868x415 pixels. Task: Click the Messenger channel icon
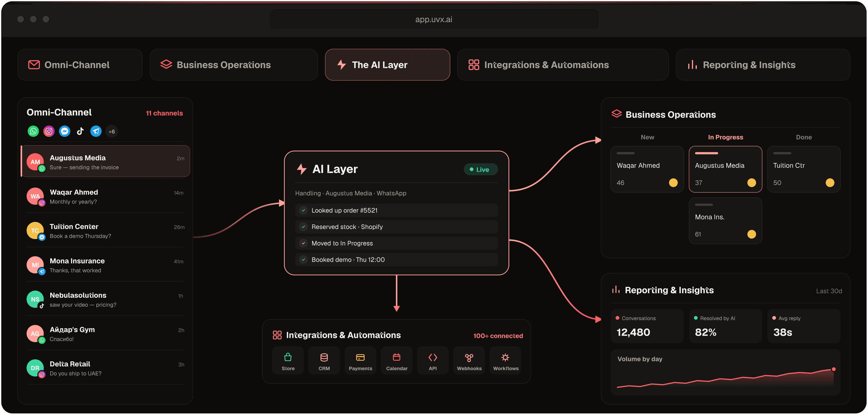point(65,131)
